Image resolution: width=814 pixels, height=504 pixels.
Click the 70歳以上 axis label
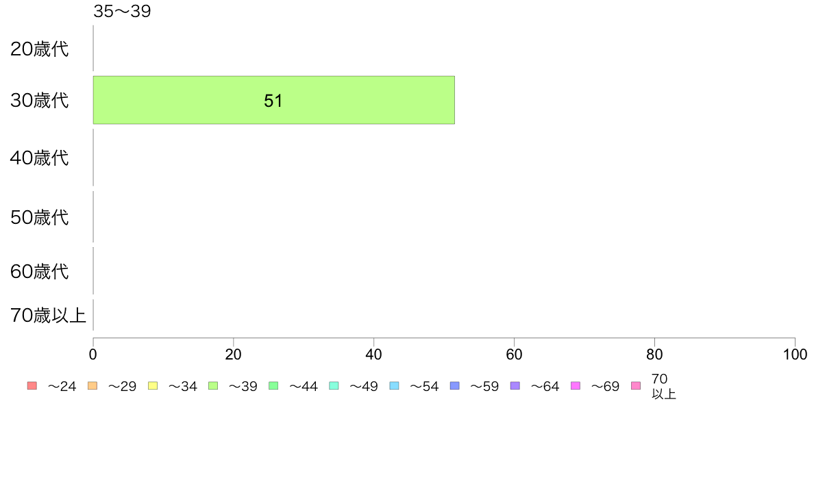[x=48, y=316]
